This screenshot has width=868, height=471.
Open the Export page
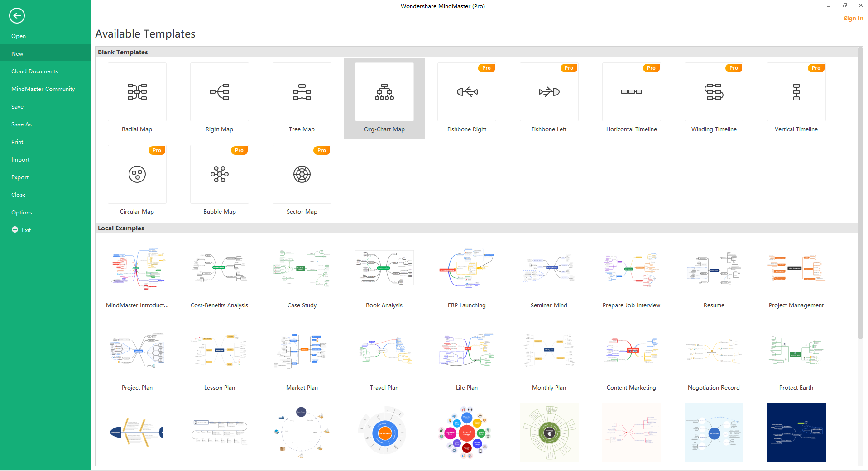point(45,177)
